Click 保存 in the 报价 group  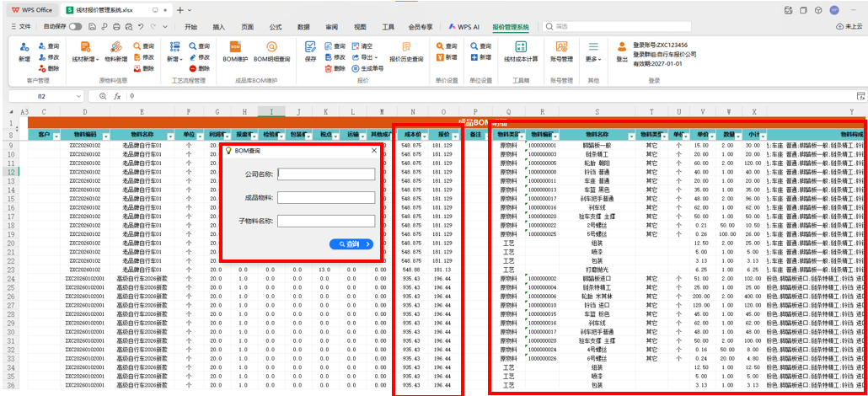(310, 51)
